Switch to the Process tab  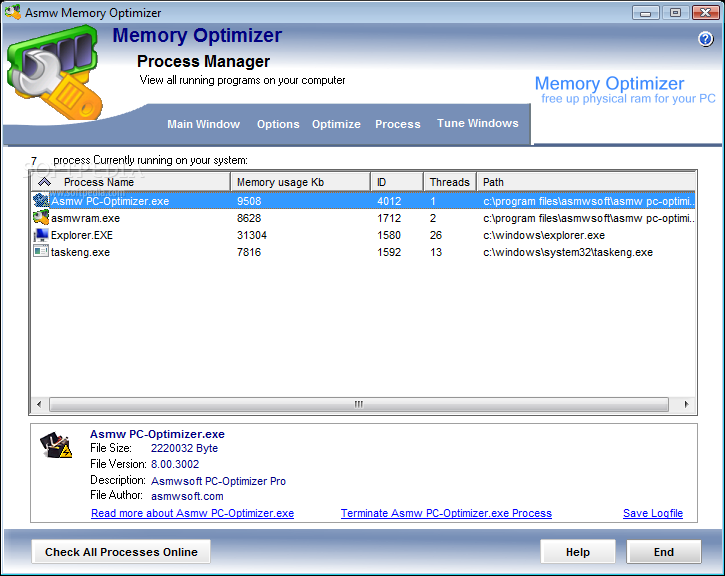click(398, 124)
